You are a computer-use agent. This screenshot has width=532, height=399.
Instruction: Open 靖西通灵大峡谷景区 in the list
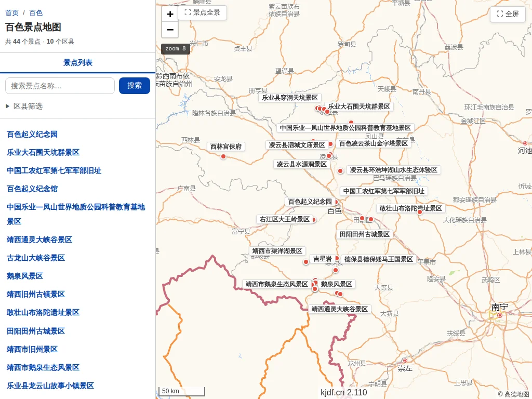39,240
